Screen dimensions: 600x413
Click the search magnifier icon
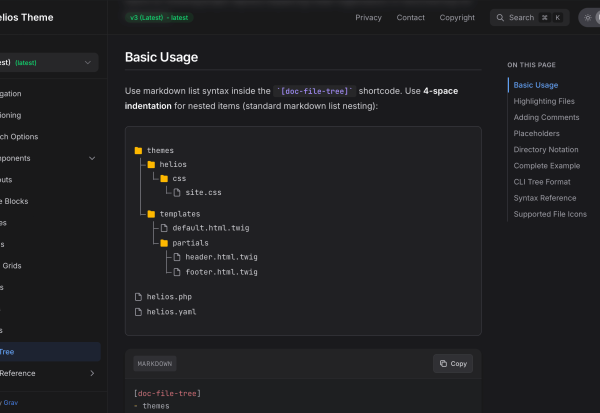pyautogui.click(x=500, y=18)
